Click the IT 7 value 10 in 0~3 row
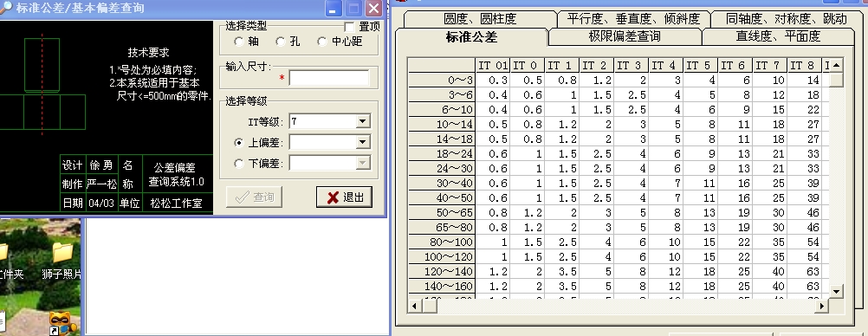868x336 pixels. (769, 81)
